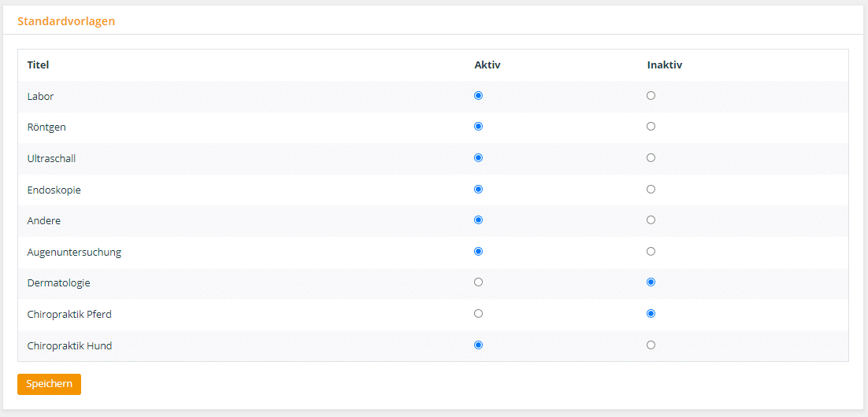Set Augenuntersuchung to Inaktiv

point(651,252)
